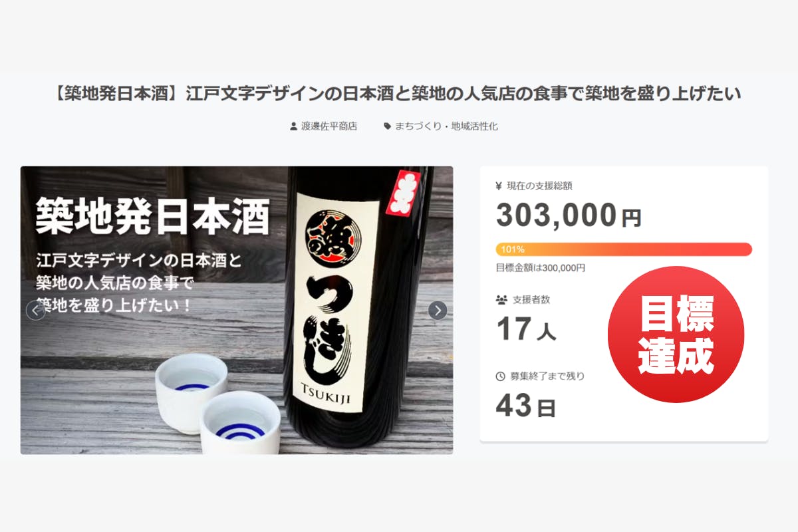Click the 目標金額は300,000円 text
798x532 pixels.
[x=541, y=268]
